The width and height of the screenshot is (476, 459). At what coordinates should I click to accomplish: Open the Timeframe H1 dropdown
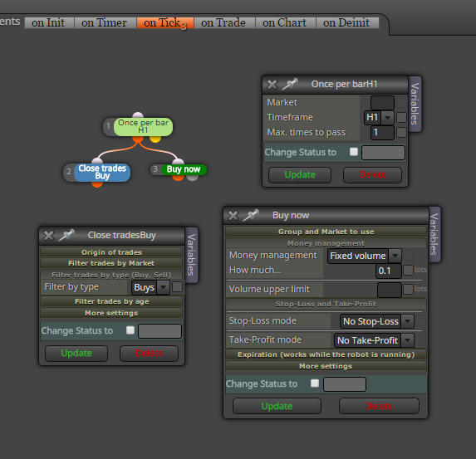(379, 118)
